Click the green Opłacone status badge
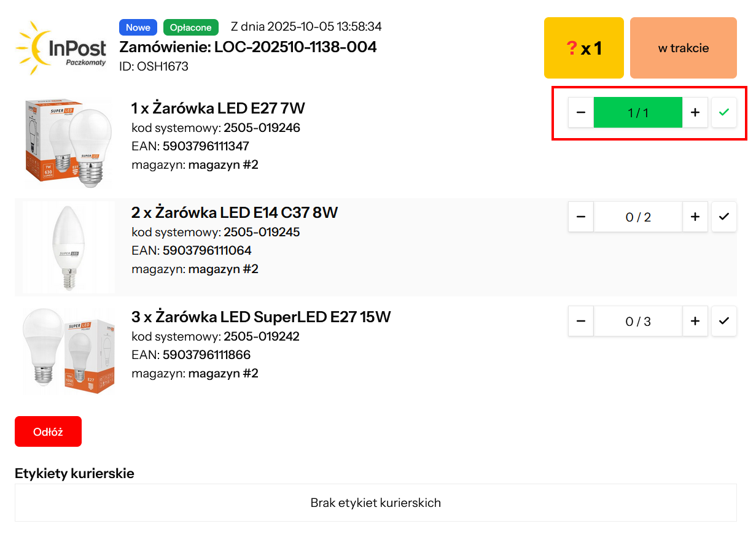 tap(190, 28)
